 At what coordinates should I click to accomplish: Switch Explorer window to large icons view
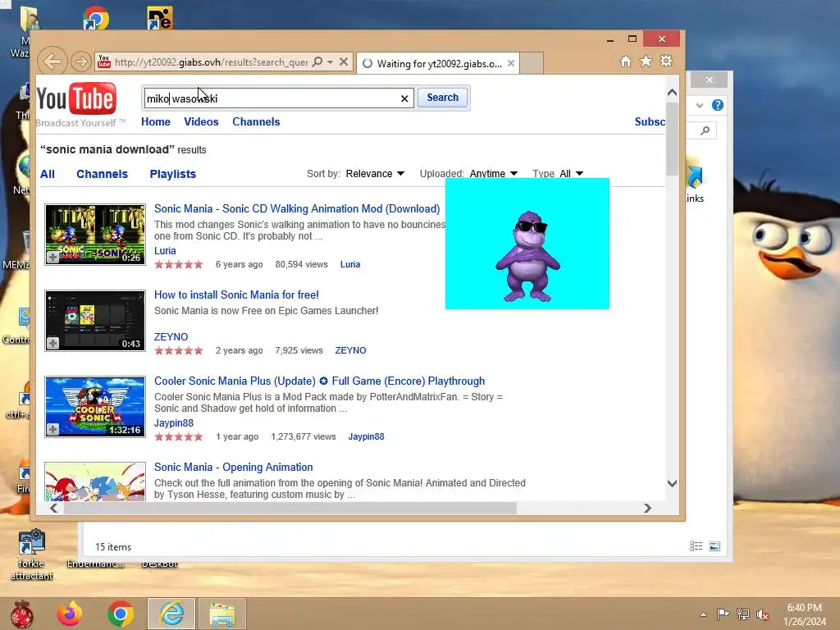[714, 546]
